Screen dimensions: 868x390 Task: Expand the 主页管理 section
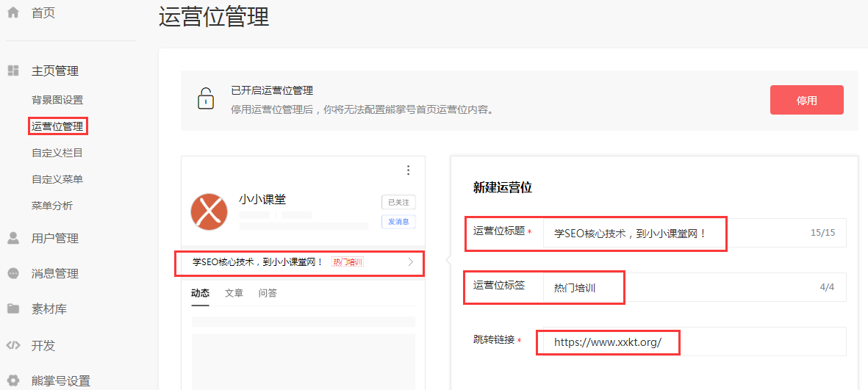(x=55, y=71)
